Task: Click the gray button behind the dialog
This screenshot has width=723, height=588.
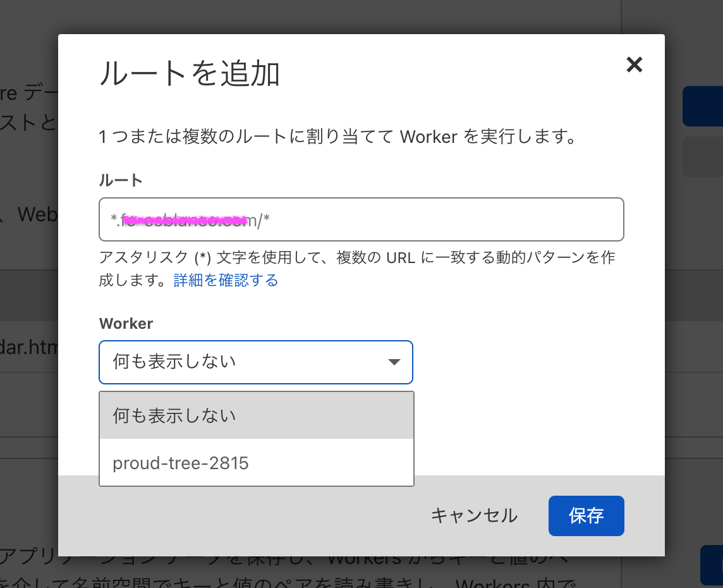Action: click(703, 156)
